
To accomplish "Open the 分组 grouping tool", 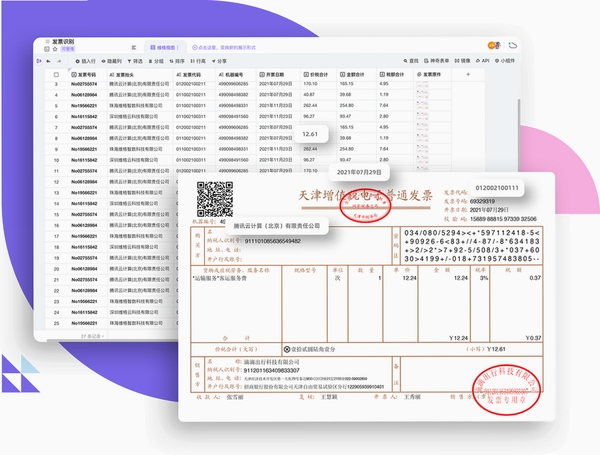I will (156, 61).
